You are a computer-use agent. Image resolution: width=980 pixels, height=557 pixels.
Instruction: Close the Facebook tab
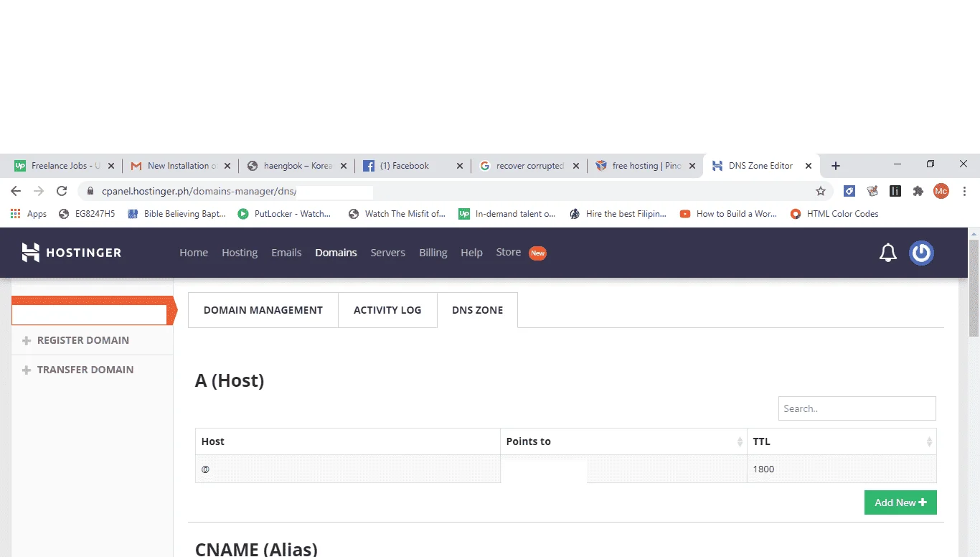[x=460, y=166]
